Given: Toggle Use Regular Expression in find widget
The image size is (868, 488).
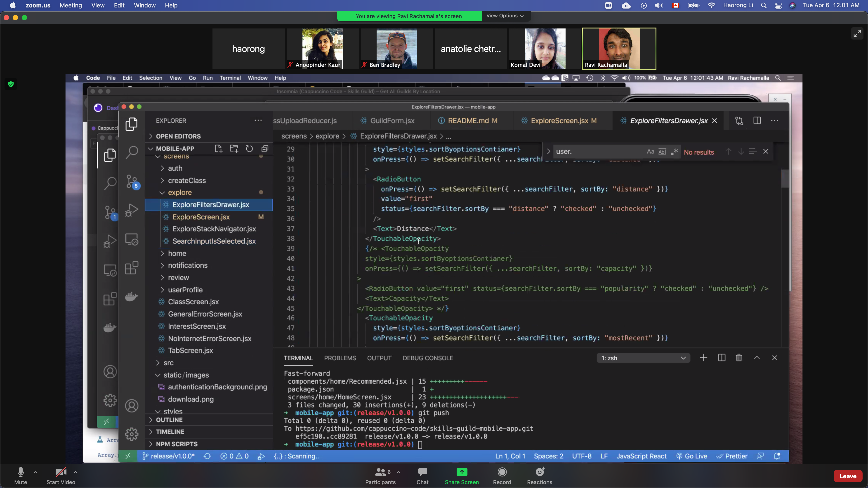Looking at the screenshot, I should tap(674, 152).
